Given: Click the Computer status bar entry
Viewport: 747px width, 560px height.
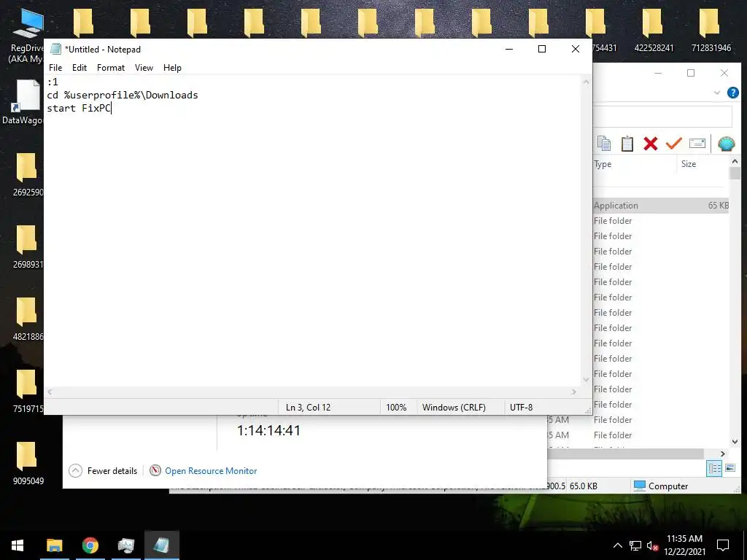Looking at the screenshot, I should pos(661,486).
